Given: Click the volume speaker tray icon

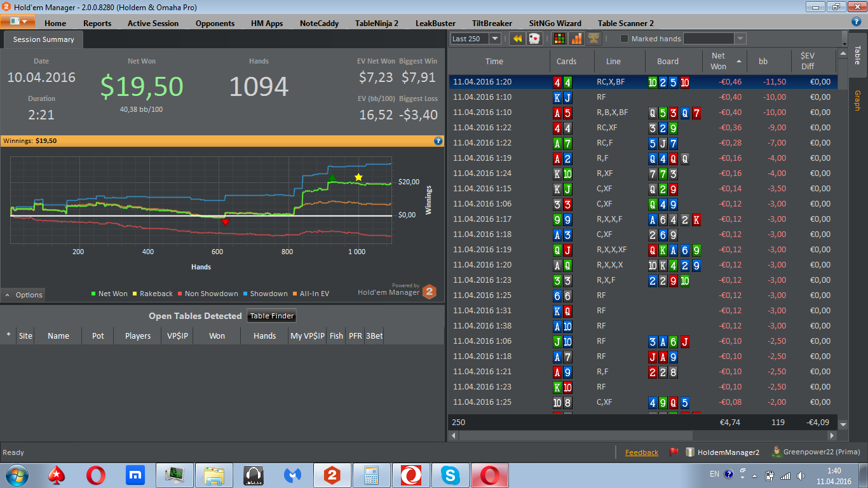Looking at the screenshot, I should (800, 475).
